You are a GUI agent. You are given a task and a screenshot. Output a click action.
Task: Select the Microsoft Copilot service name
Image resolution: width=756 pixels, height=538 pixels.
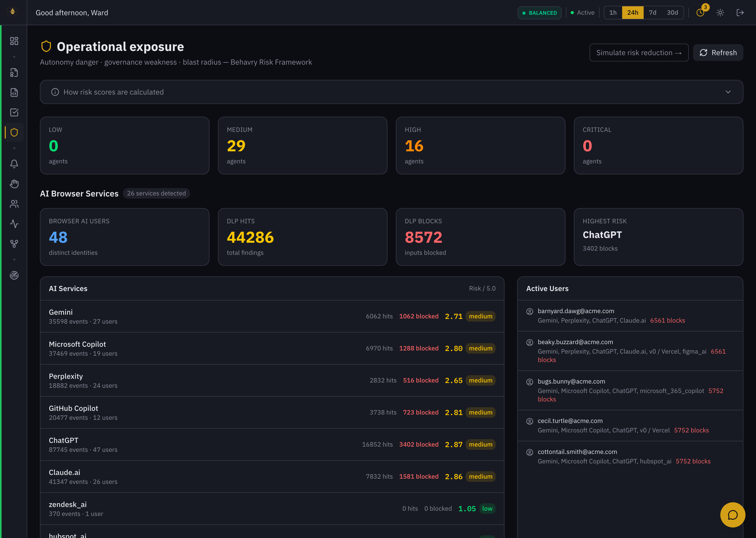point(77,344)
